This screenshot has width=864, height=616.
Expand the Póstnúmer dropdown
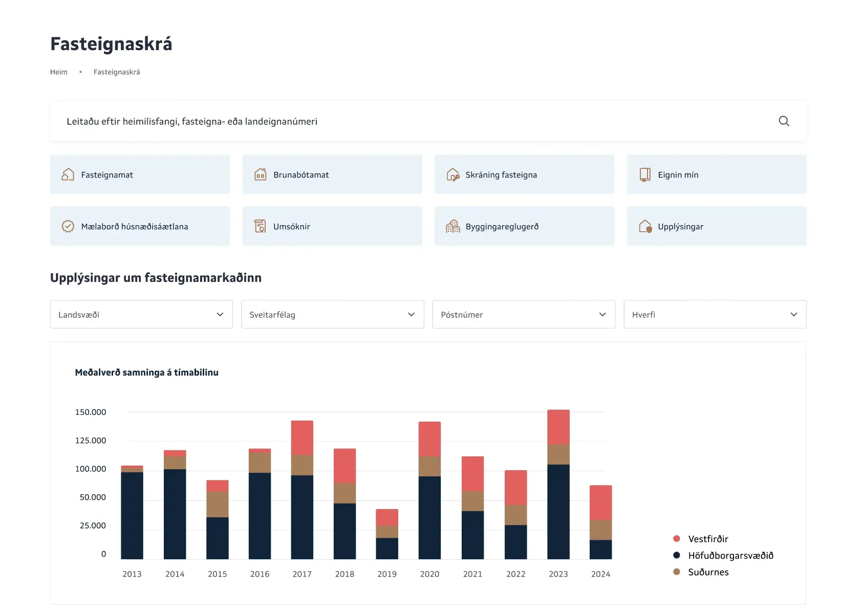tap(524, 314)
